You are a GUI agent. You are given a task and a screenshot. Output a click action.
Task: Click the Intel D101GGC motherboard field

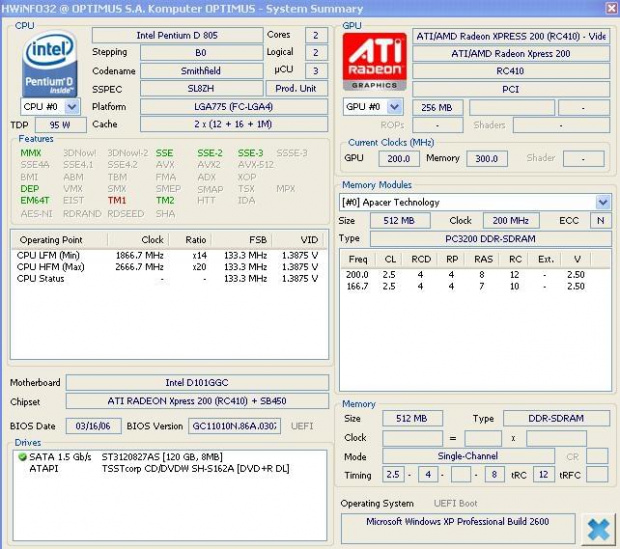click(x=197, y=382)
